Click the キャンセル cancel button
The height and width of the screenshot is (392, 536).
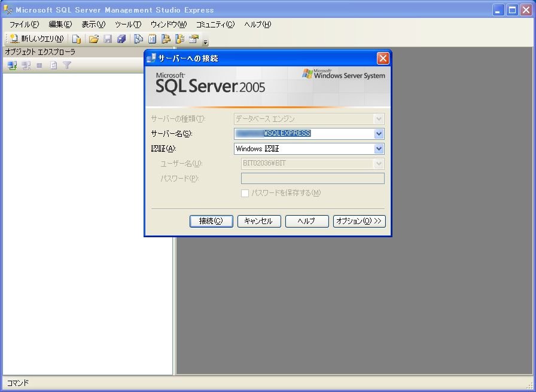pos(259,221)
